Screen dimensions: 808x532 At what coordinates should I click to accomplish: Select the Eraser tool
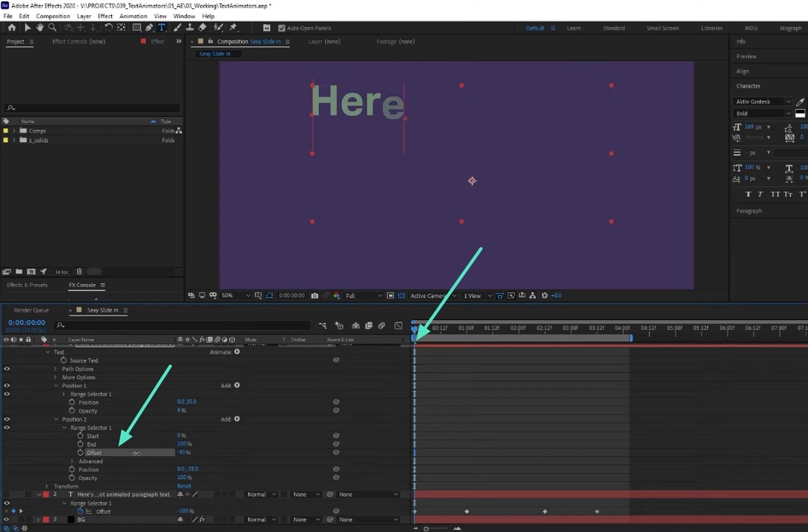pos(202,28)
